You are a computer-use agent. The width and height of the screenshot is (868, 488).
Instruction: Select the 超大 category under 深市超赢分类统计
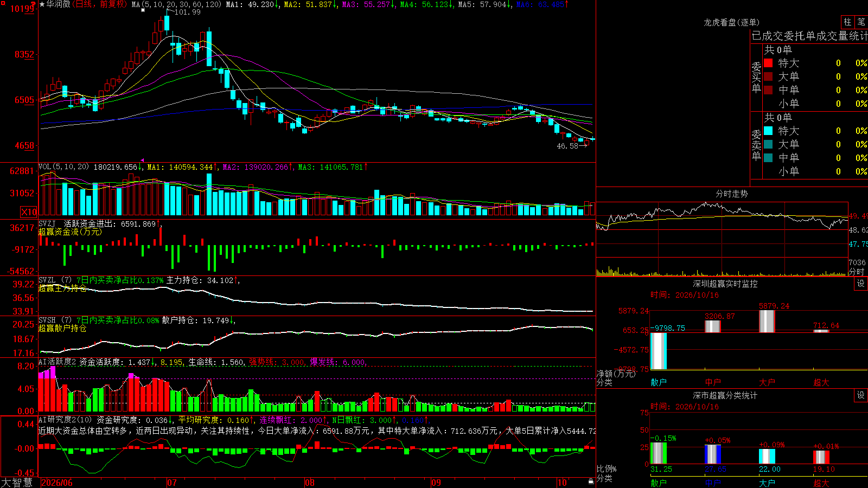pyautogui.click(x=821, y=483)
